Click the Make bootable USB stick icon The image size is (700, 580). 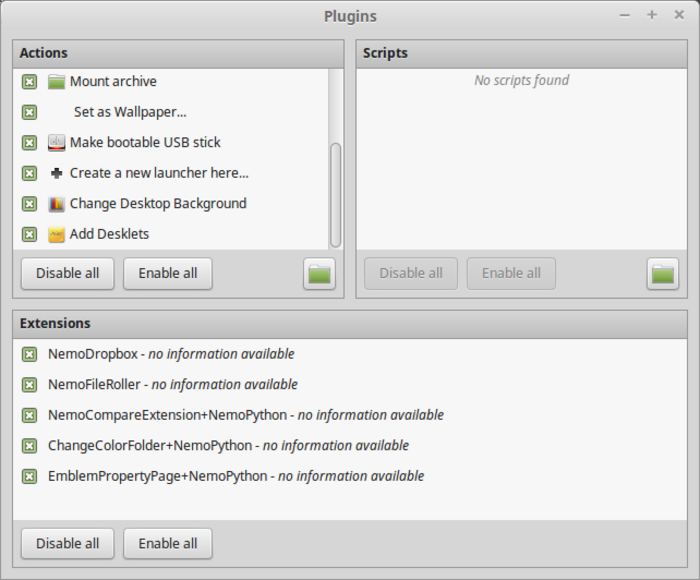point(56,143)
